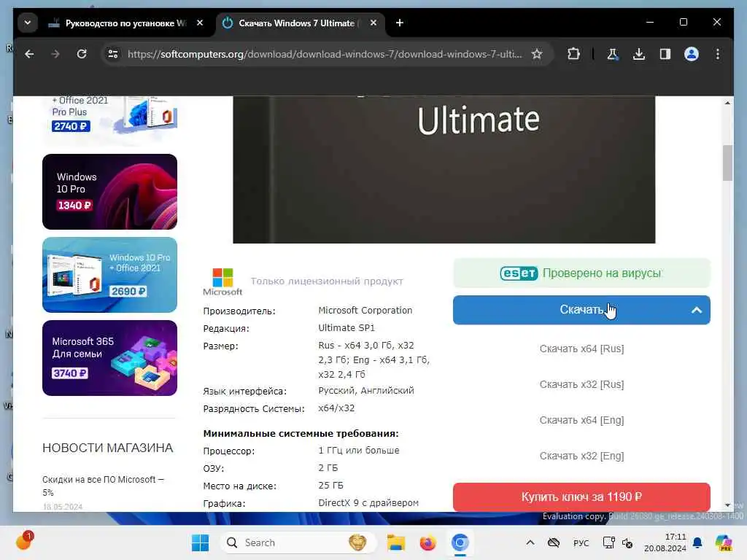Click the Скачать download button

pyautogui.click(x=581, y=310)
